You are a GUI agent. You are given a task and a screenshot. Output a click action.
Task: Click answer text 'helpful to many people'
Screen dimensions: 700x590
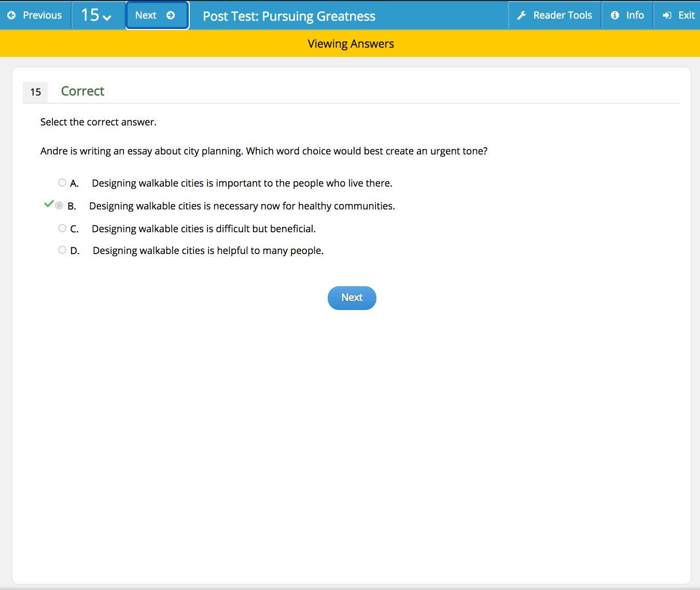click(270, 251)
